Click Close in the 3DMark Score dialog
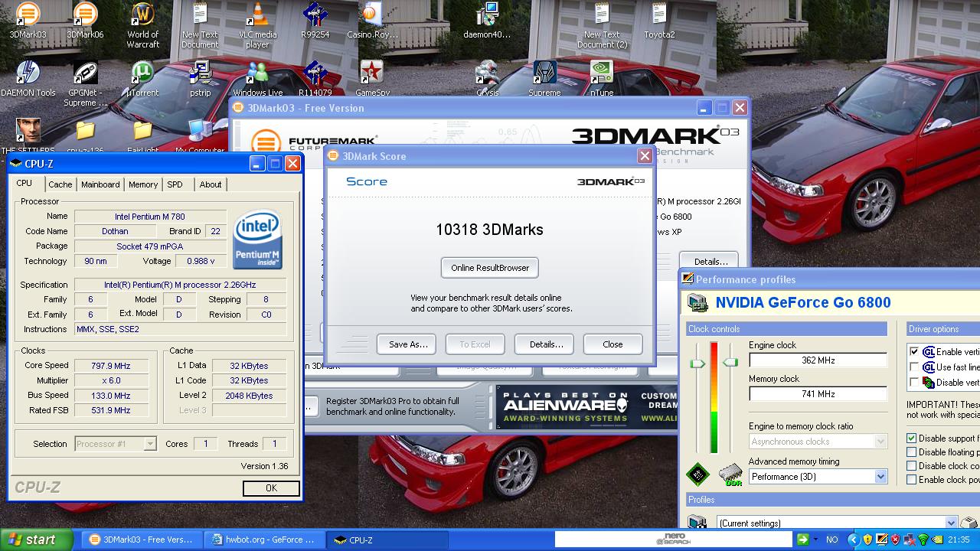This screenshot has width=980, height=551. coord(612,344)
